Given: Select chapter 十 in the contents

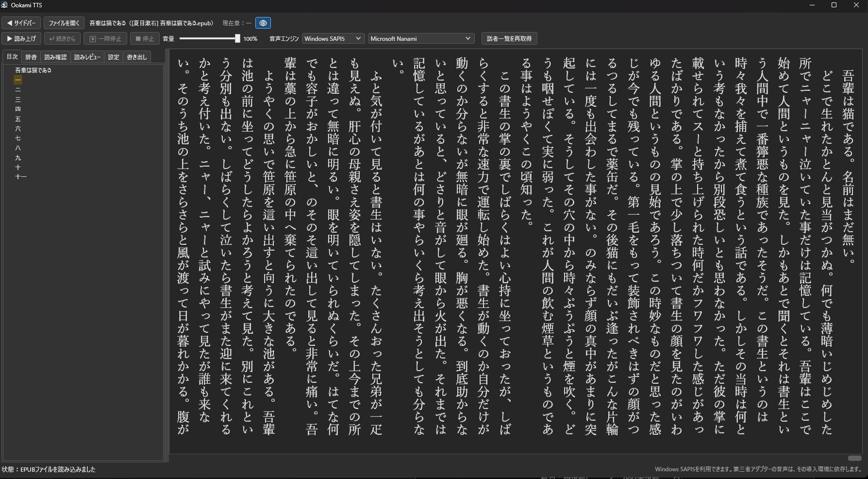Looking at the screenshot, I should pos(18,167).
